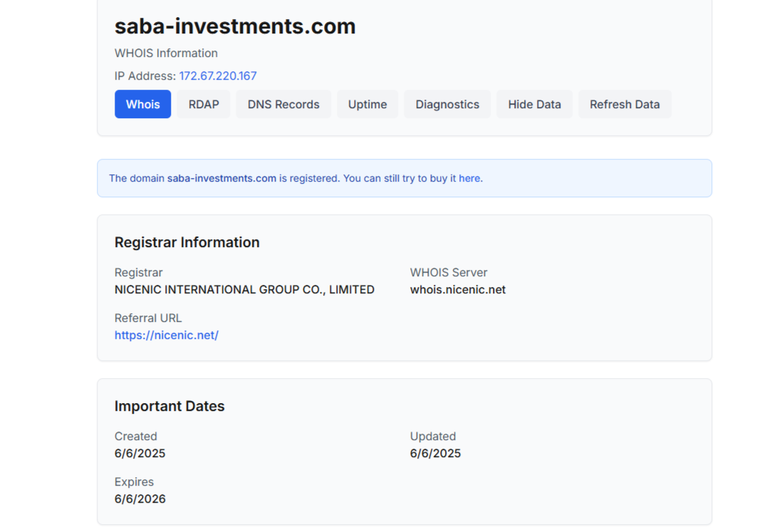Select WHOIS server value whois.nicenic.net
This screenshot has width=762, height=532.
(458, 290)
